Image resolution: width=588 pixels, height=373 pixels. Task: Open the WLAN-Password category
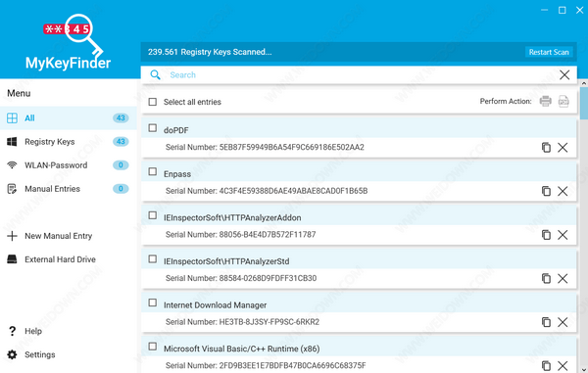[69, 165]
